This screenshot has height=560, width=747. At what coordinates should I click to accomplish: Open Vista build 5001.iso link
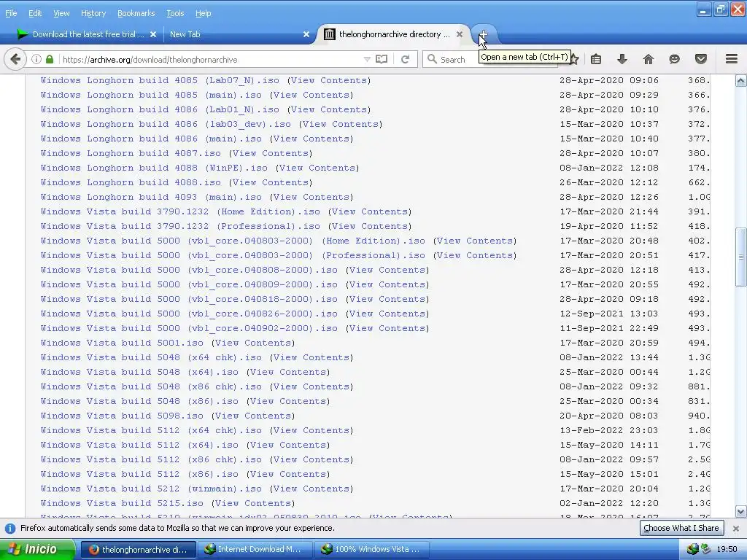[122, 343]
